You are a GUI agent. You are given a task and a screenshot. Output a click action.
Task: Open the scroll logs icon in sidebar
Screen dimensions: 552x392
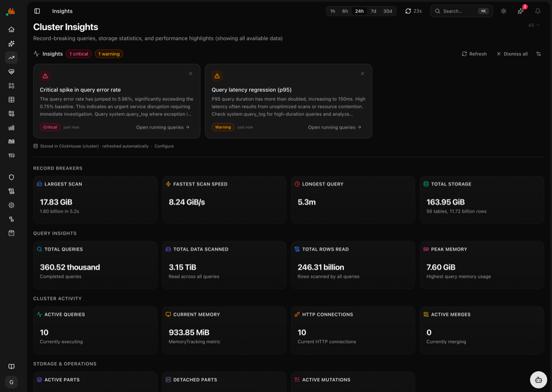[11, 191]
